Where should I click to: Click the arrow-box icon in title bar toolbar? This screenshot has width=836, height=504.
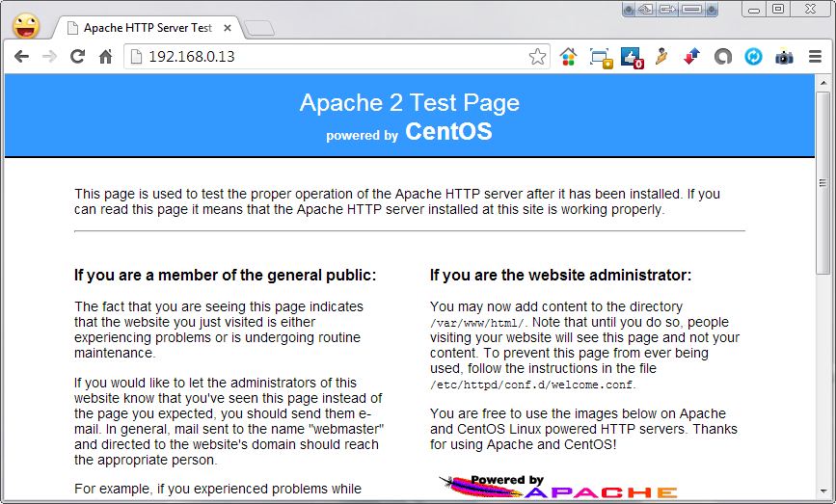click(x=667, y=10)
